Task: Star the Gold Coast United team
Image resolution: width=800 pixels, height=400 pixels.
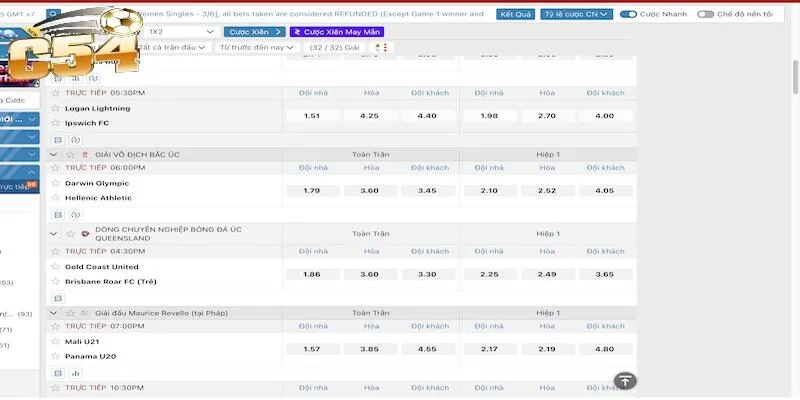Action: pos(56,267)
